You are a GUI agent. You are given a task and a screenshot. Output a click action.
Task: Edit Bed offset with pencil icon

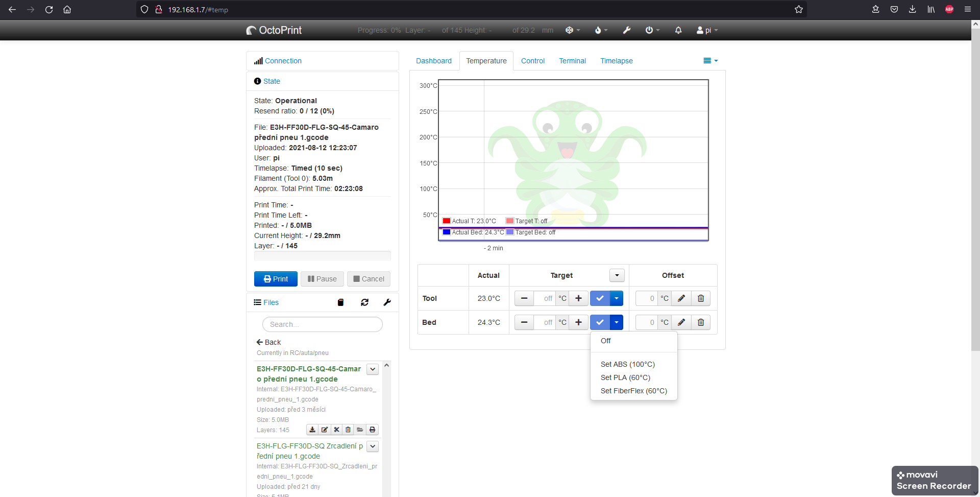point(681,322)
